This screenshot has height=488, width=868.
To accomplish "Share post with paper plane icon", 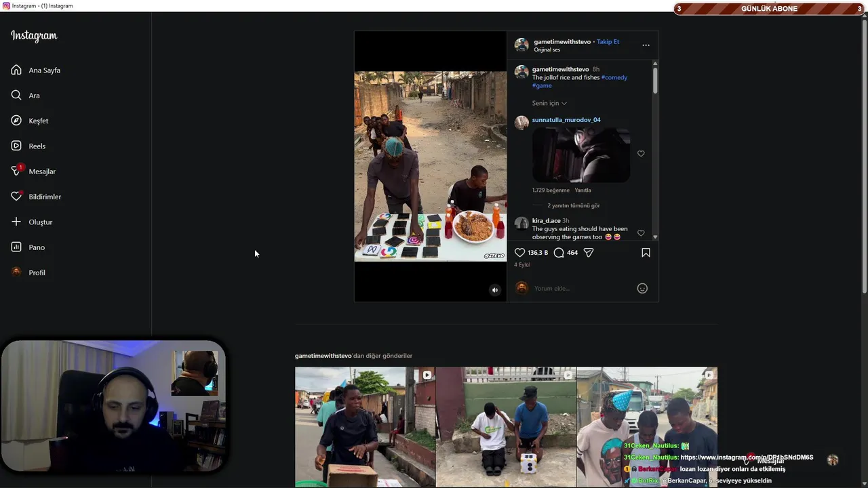I will tap(589, 252).
